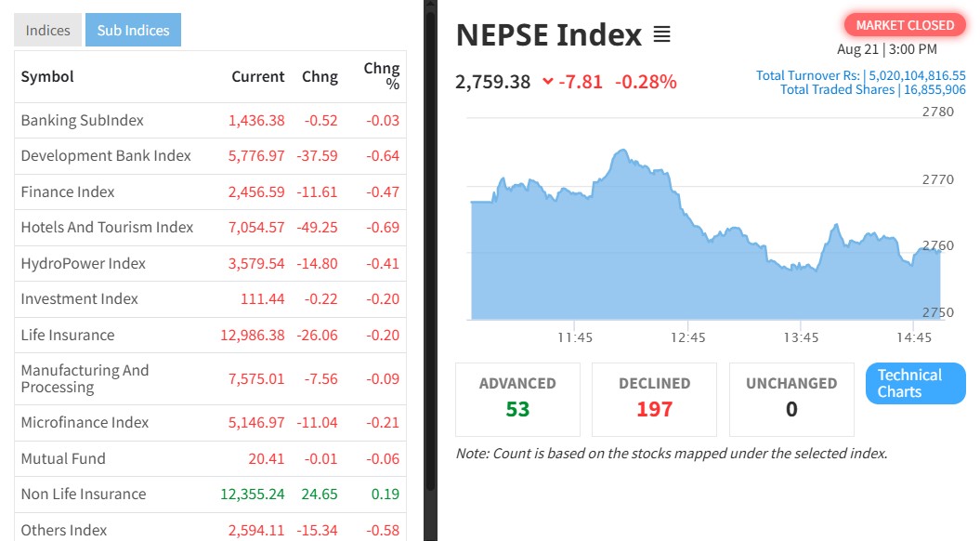Select the HydroPower Index row

(84, 263)
